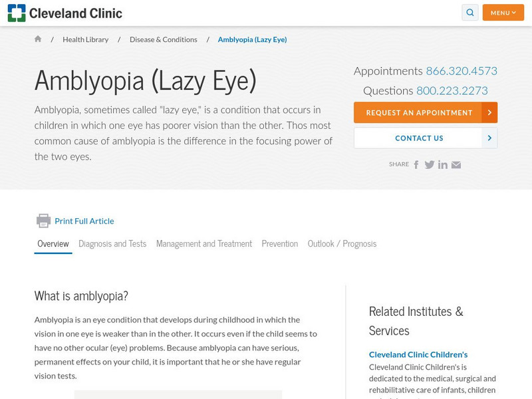The width and height of the screenshot is (532, 399).
Task: Click the arrow on Request an Appointment
Action: (489, 112)
